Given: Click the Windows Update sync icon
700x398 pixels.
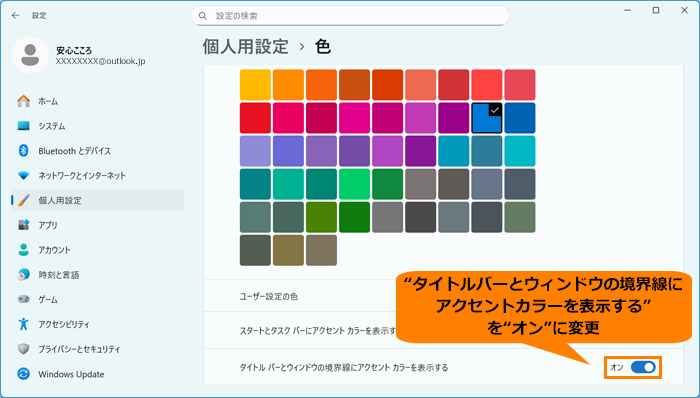Looking at the screenshot, I should (x=24, y=374).
